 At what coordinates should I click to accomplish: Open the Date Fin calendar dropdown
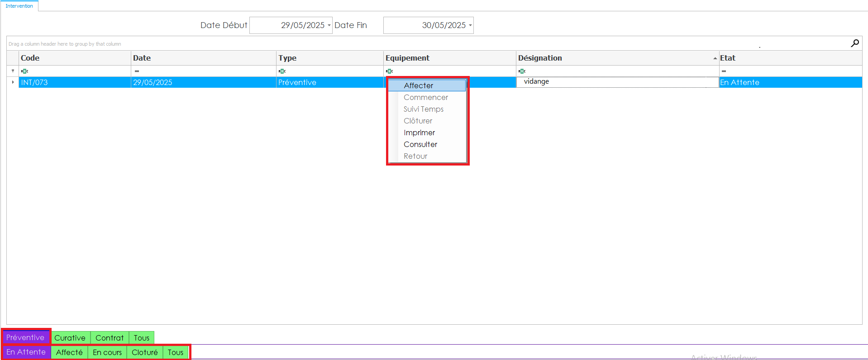470,25
